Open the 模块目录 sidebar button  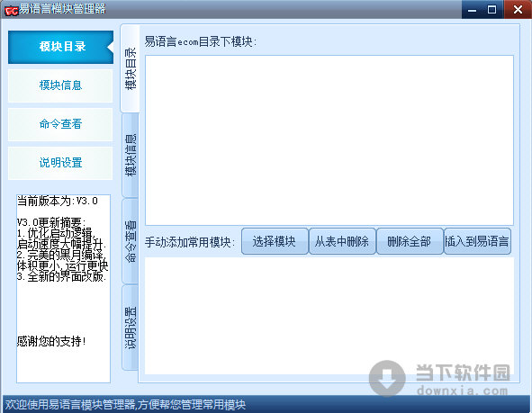click(60, 47)
